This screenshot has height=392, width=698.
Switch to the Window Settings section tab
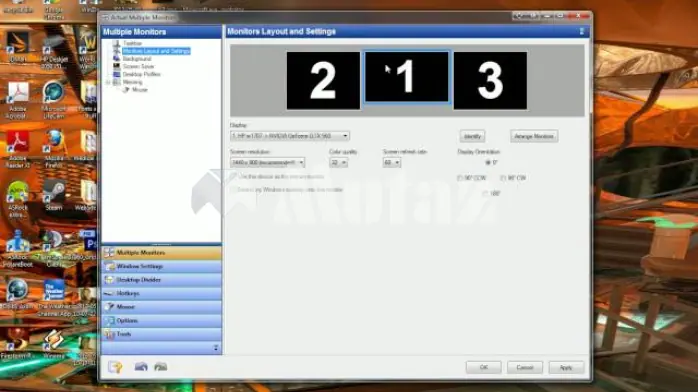click(x=162, y=267)
